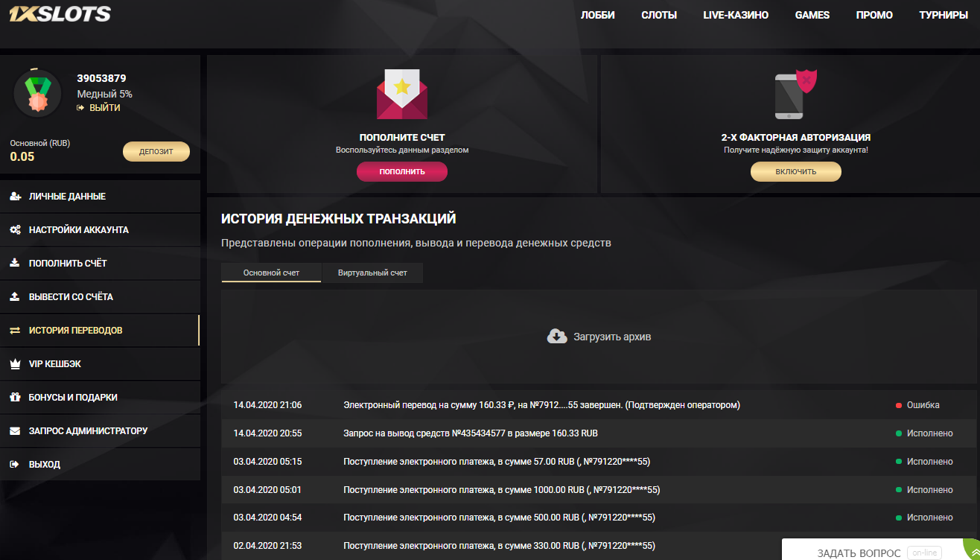Open the ЛОББИ menu item

598,15
